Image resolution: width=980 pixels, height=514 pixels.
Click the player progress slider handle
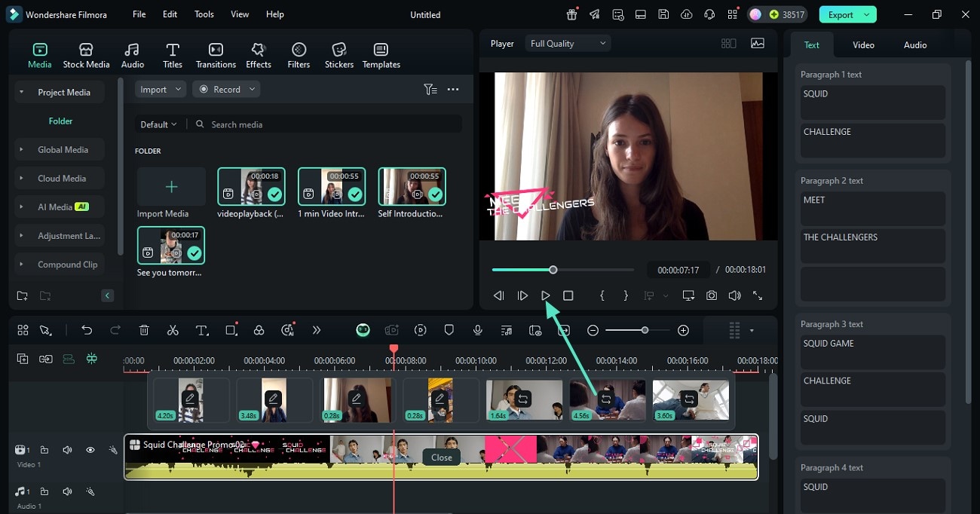(553, 270)
